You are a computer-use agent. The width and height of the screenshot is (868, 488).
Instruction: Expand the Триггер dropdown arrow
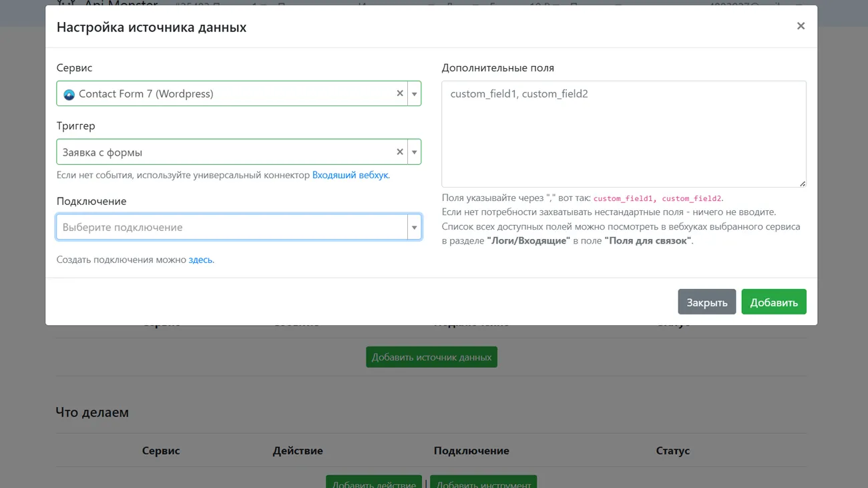pyautogui.click(x=415, y=152)
